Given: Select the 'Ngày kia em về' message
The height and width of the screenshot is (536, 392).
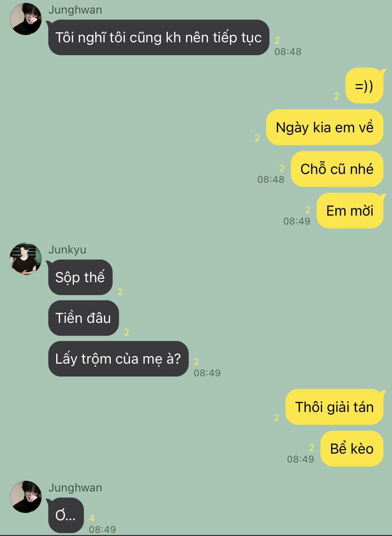Looking at the screenshot, I should pyautogui.click(x=325, y=128).
